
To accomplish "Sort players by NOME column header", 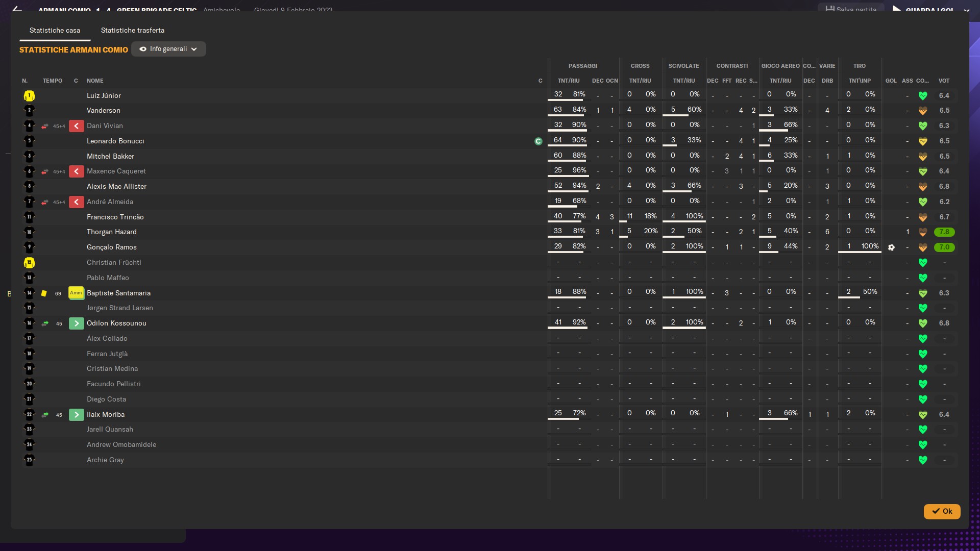I will (95, 81).
